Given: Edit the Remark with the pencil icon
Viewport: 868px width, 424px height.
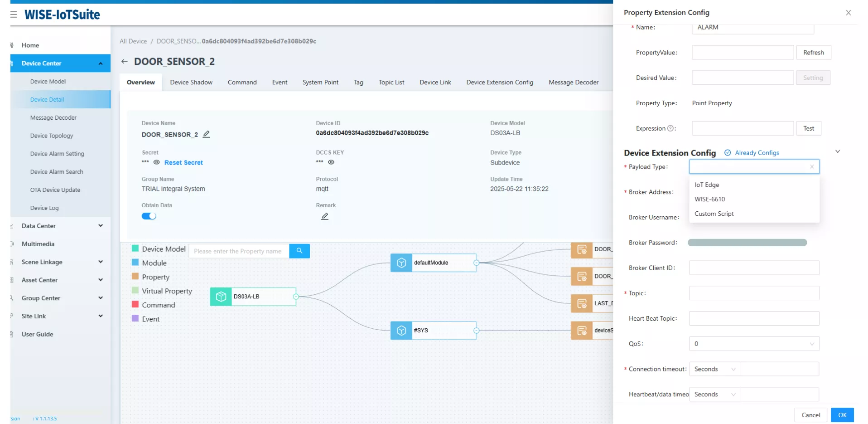Looking at the screenshot, I should point(325,216).
